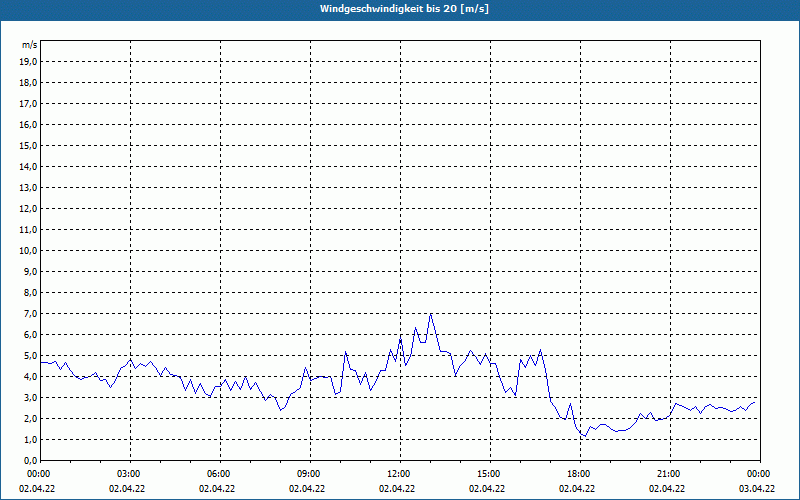Select the 6,0 y-axis value
The image size is (800, 500).
30,335
